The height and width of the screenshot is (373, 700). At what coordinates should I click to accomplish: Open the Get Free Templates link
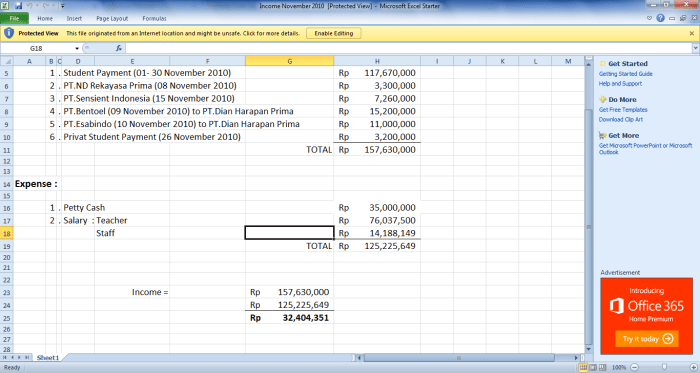point(623,110)
